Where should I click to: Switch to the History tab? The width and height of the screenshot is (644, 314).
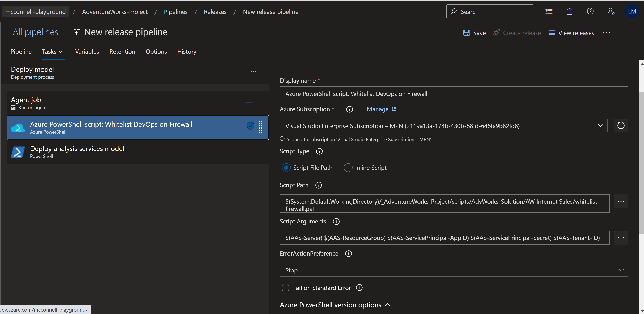pos(187,52)
